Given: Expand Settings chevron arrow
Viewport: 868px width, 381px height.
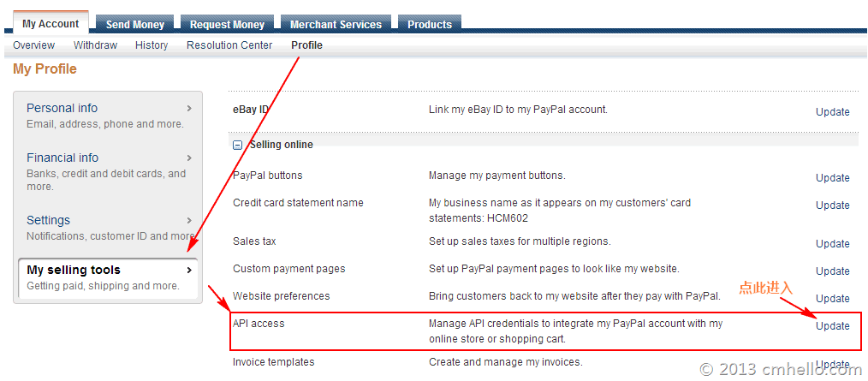Looking at the screenshot, I should [189, 220].
